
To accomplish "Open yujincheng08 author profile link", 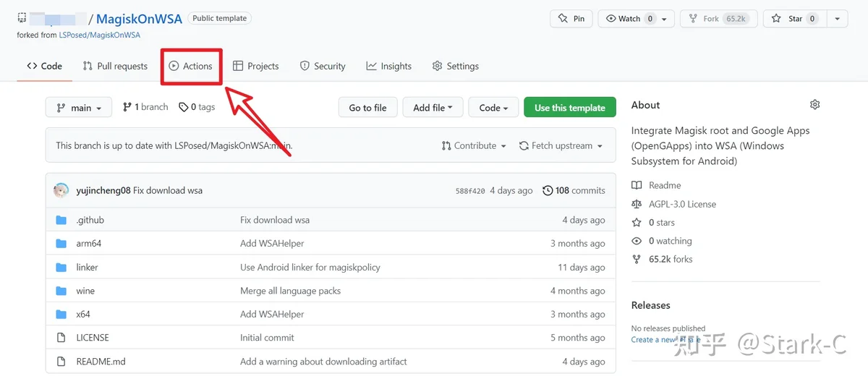I will pyautogui.click(x=103, y=190).
